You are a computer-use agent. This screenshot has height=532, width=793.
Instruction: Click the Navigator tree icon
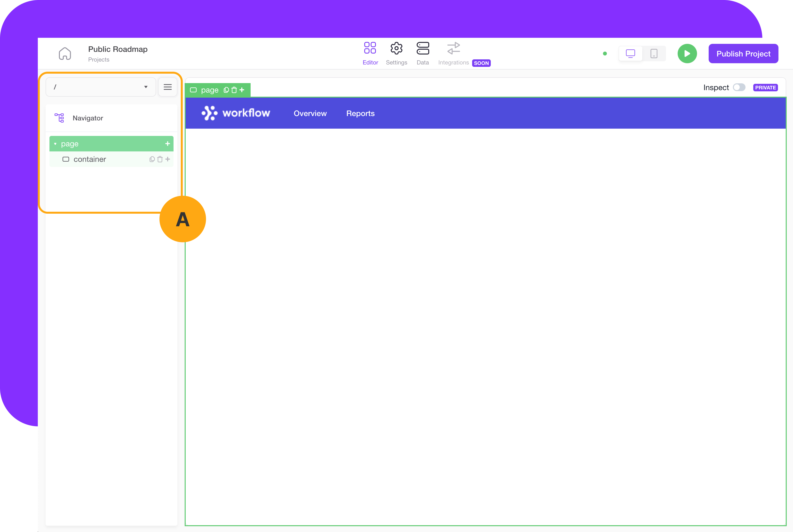(59, 118)
